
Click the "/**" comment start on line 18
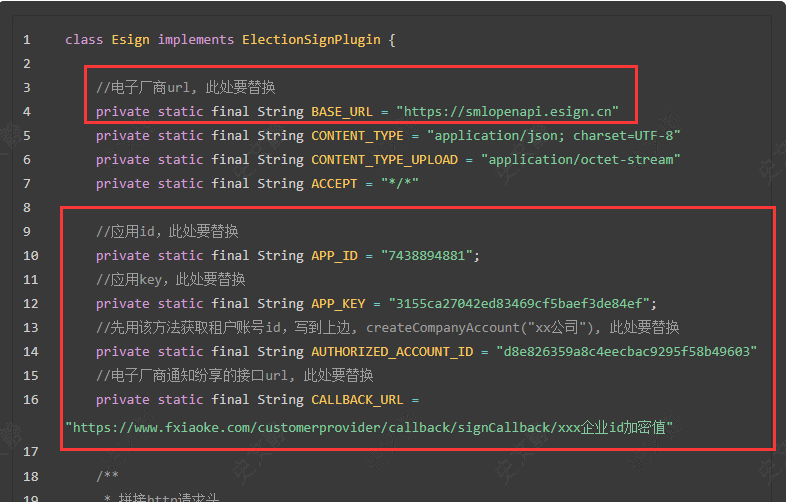[107, 476]
